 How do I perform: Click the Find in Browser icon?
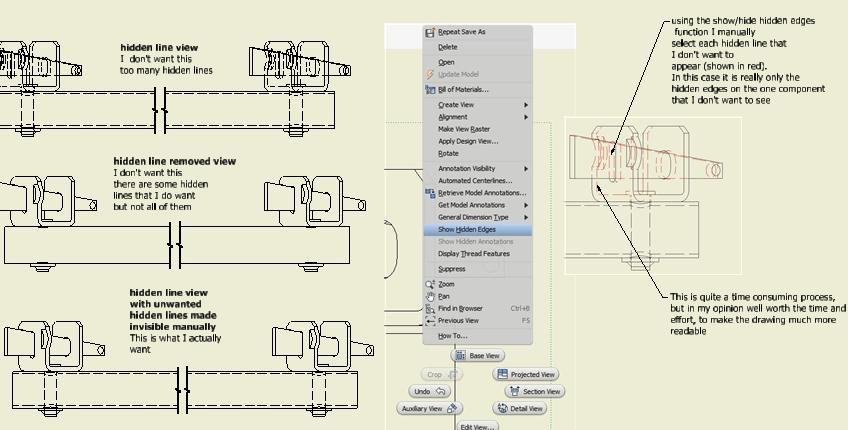[x=430, y=309]
